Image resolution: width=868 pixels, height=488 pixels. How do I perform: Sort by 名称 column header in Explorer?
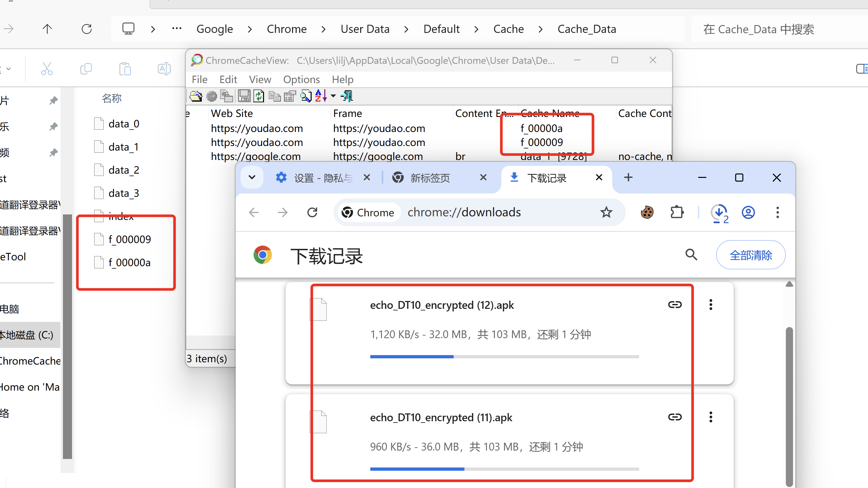click(111, 98)
